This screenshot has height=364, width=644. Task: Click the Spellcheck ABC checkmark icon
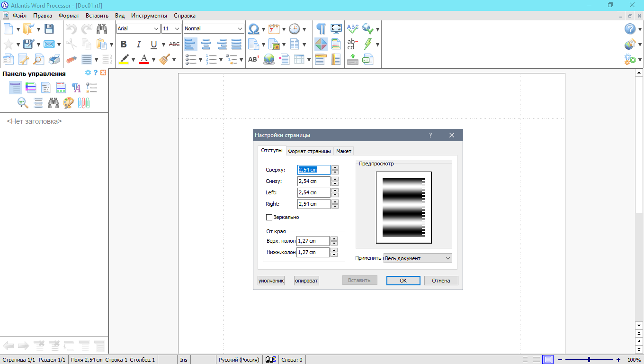click(353, 29)
